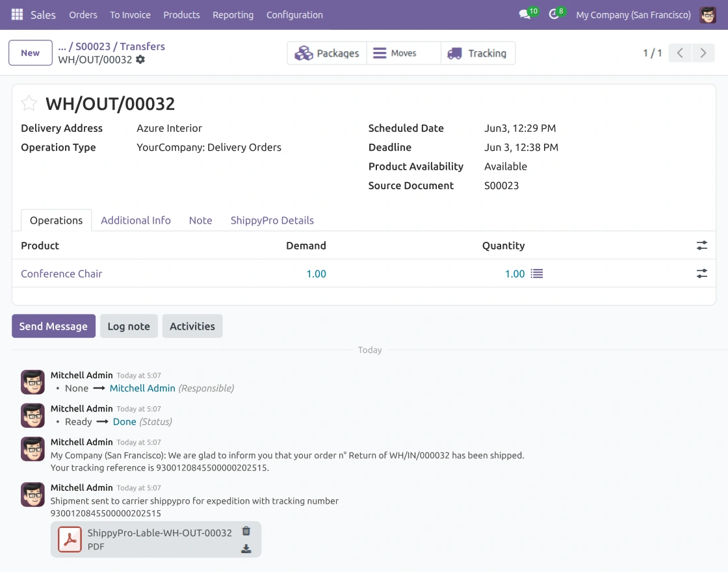Delete the ShippyPro-Lable PDF attachment
This screenshot has height=572, width=728.
[246, 530]
